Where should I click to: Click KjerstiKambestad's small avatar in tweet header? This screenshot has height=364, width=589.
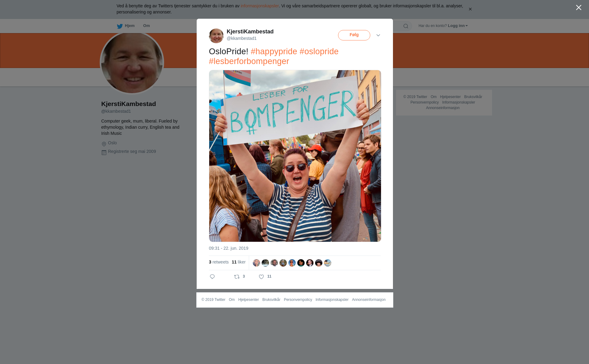(216, 36)
